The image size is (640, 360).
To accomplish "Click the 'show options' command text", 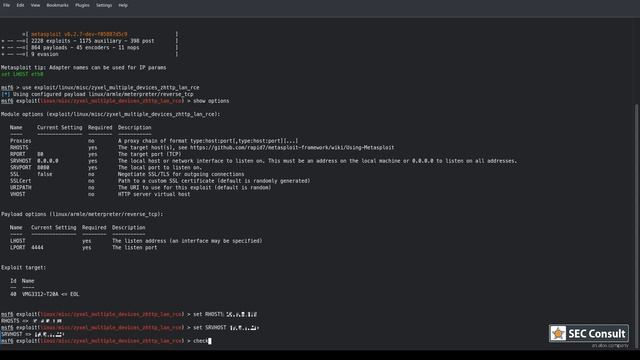I will click(x=211, y=101).
